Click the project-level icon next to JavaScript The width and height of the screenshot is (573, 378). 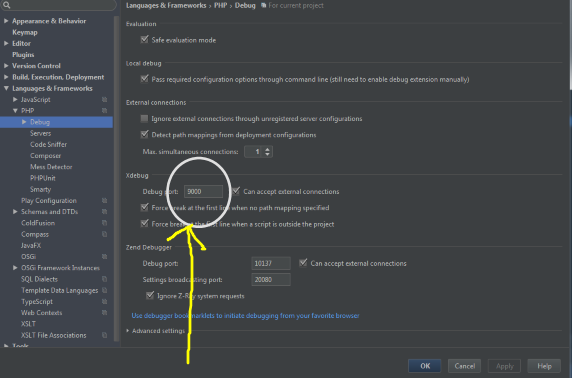pyautogui.click(x=105, y=99)
